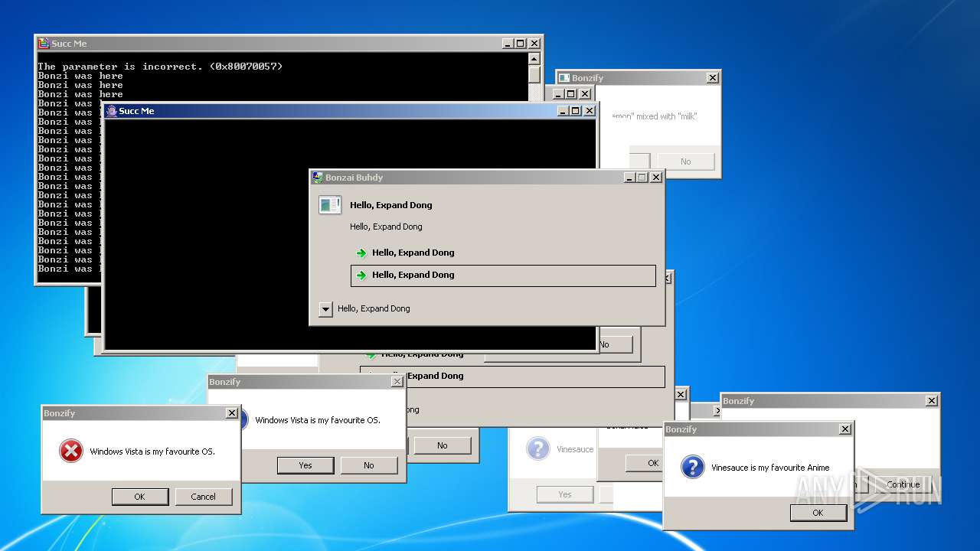Click the front Succ Me window's purple title icon
Screen dimensions: 980x551
pos(112,111)
